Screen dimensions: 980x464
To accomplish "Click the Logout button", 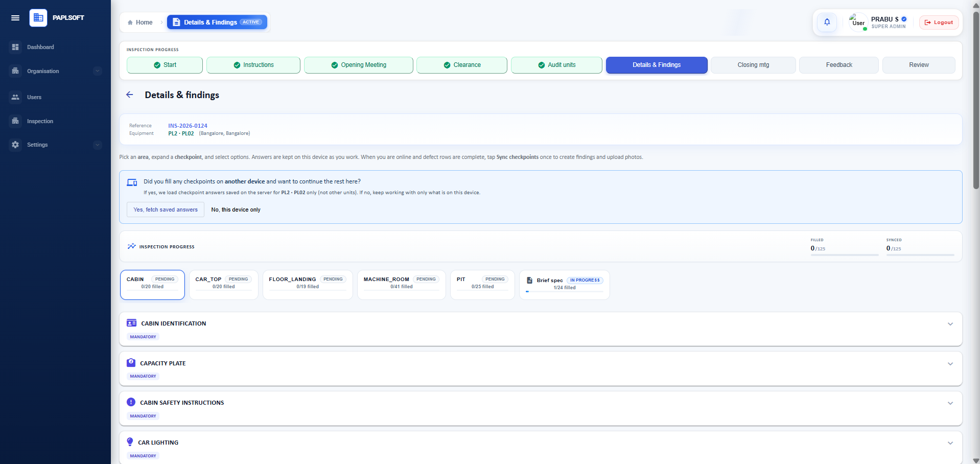I will coord(939,22).
